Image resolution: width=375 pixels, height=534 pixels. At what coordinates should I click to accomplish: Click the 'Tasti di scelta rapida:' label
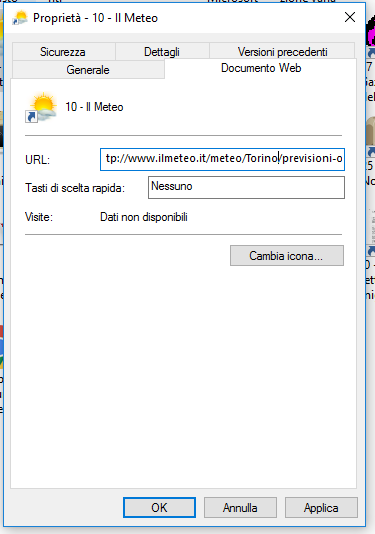coord(75,188)
